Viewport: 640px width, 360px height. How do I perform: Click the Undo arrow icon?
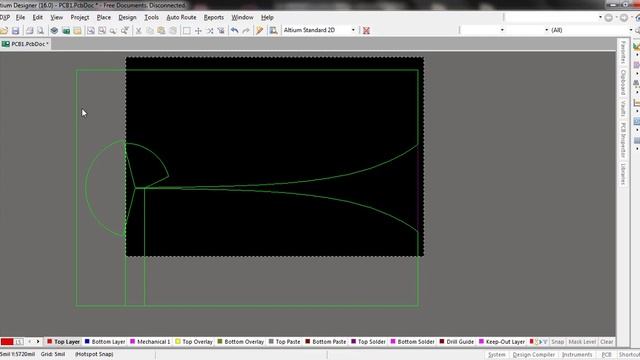[x=234, y=31]
